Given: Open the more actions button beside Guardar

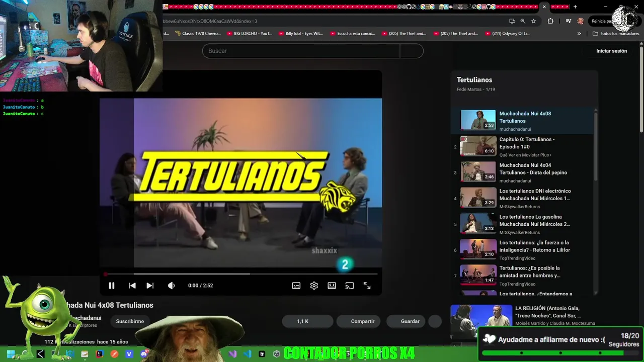Looking at the screenshot, I should click(x=435, y=321).
